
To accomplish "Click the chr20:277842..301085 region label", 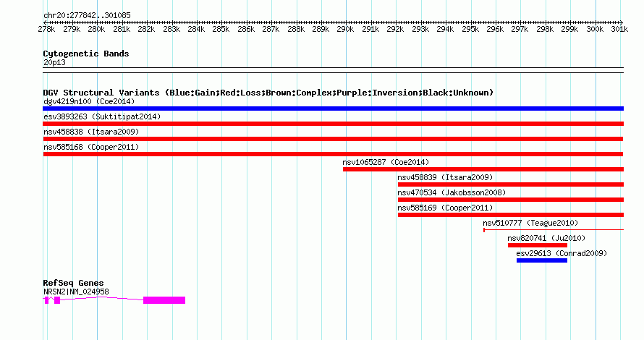I will (x=87, y=15).
